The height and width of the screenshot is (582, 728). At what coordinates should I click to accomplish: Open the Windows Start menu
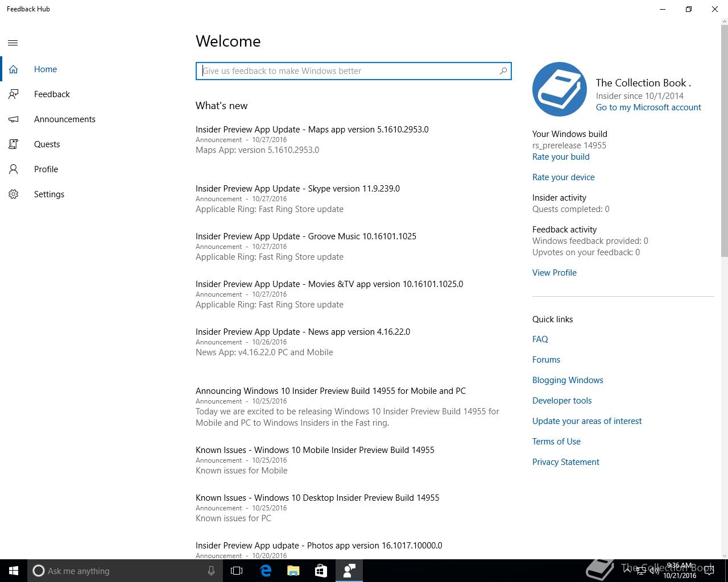coord(14,571)
